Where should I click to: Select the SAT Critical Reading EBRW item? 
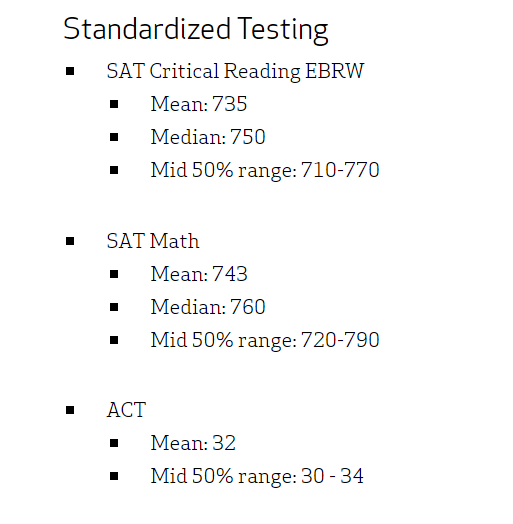(x=235, y=72)
